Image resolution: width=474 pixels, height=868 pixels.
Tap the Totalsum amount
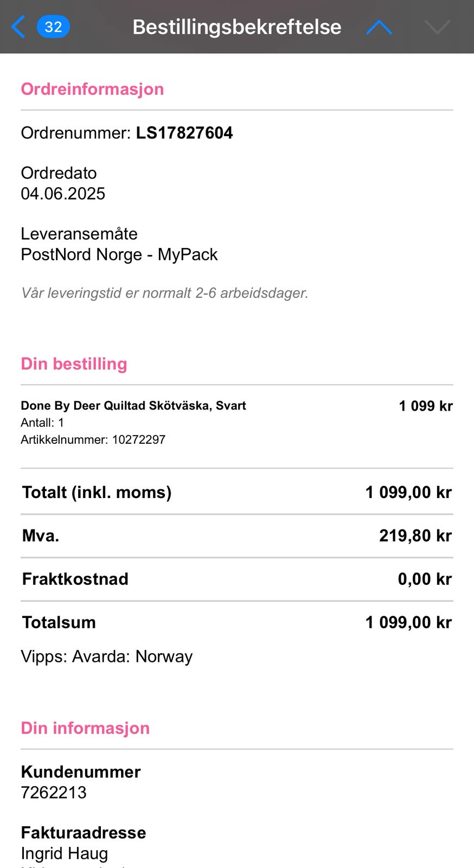[x=408, y=622]
